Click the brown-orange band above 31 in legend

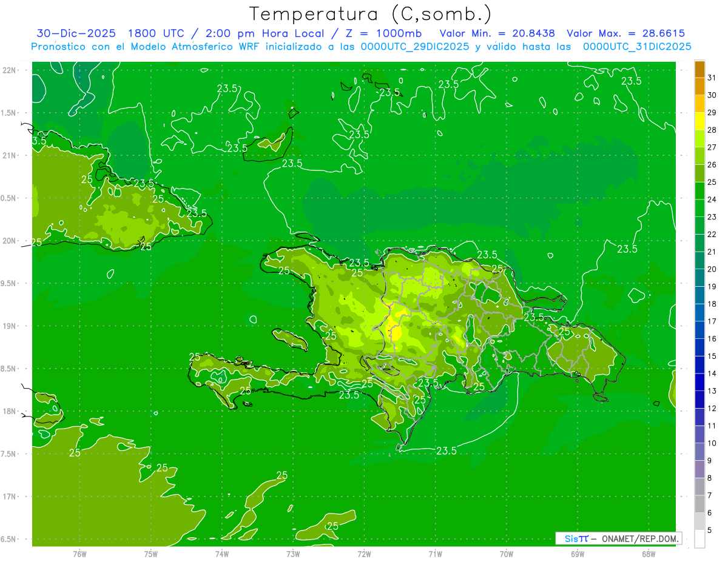(x=700, y=69)
